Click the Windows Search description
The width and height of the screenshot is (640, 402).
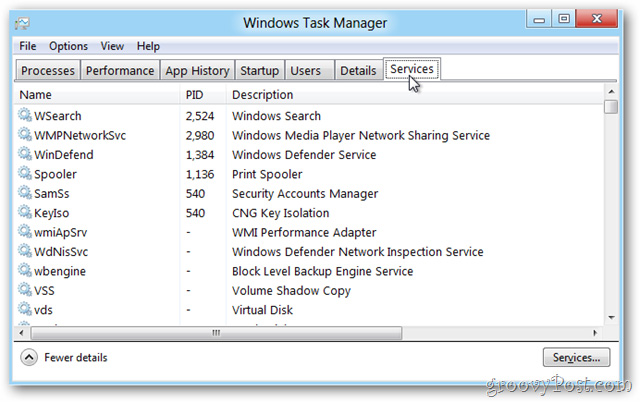tap(276, 116)
